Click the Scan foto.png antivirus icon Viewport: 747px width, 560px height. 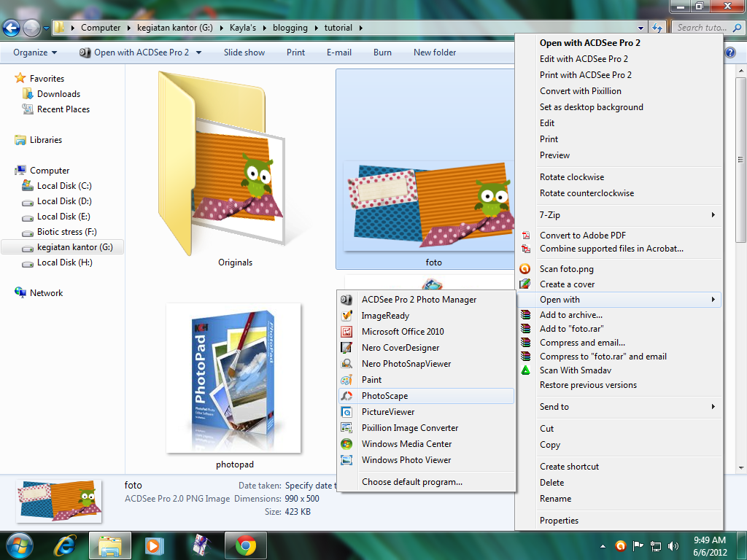click(525, 269)
